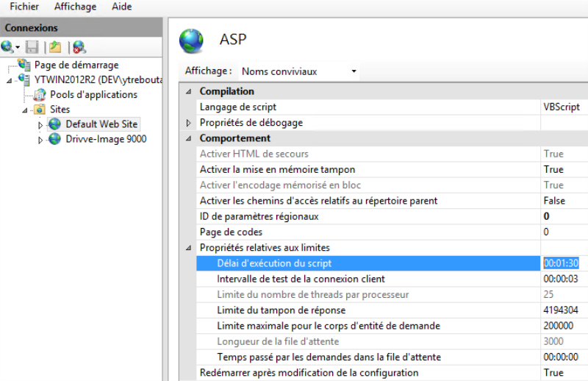The image size is (588, 381).
Task: Expand the Default Web Site tree node
Action: pos(41,125)
